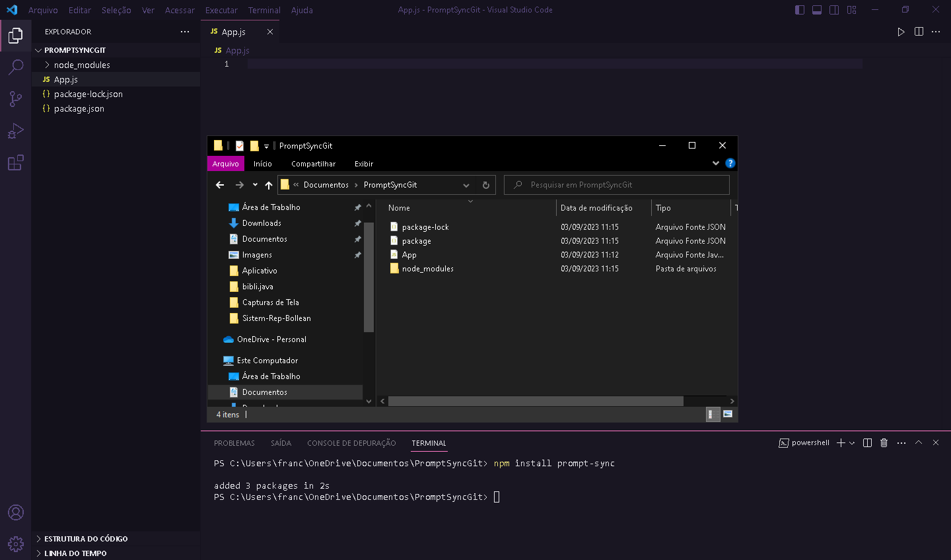Run App.js using the play icon
Image resolution: width=951 pixels, height=560 pixels.
click(901, 31)
